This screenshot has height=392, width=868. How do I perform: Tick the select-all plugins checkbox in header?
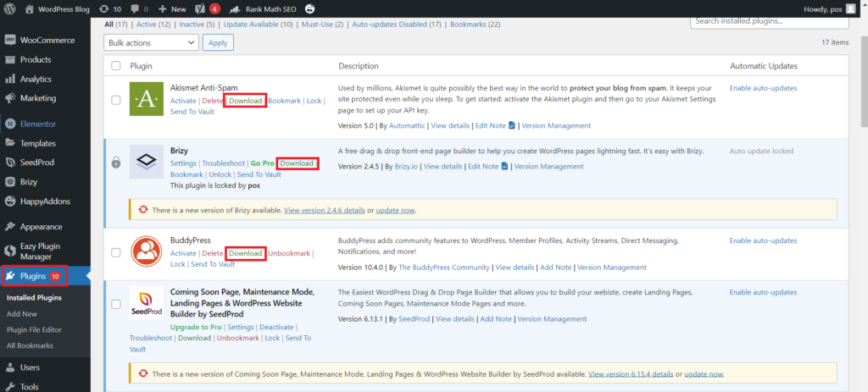click(x=115, y=66)
